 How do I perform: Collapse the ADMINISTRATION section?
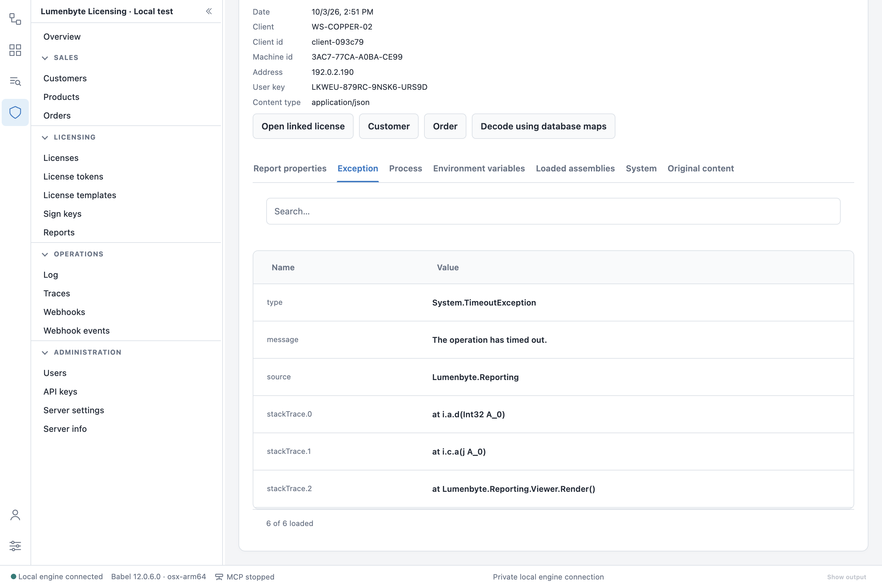[45, 353]
